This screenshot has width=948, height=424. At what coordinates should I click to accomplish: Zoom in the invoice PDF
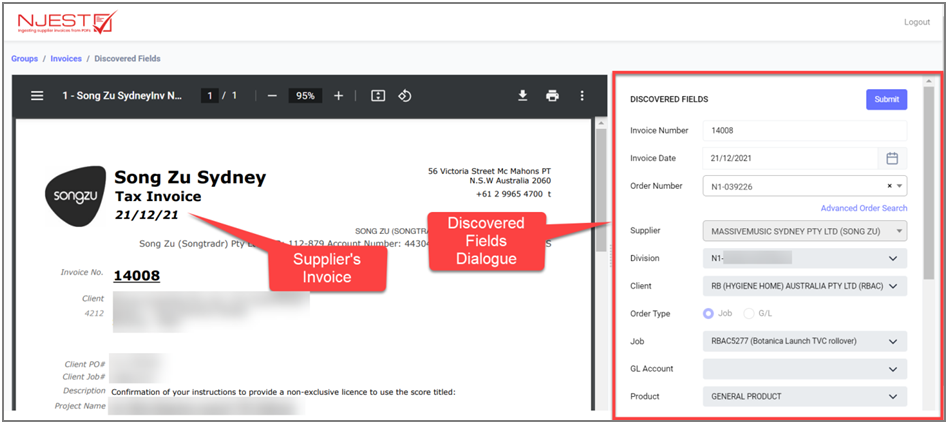(339, 96)
